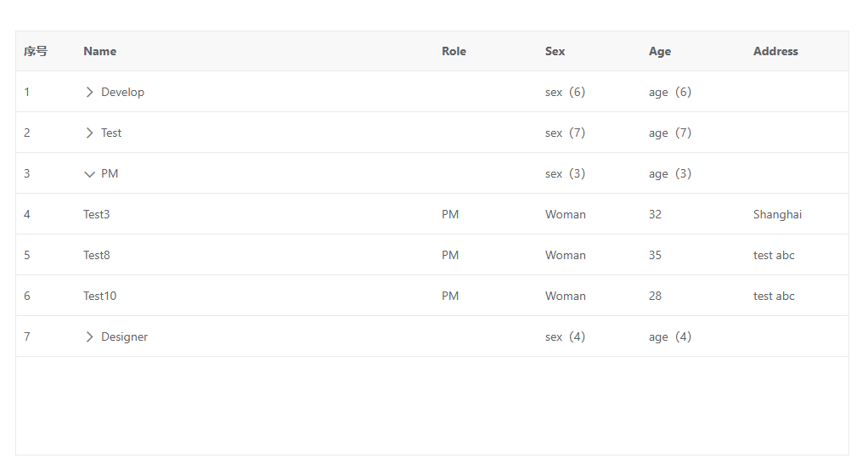Expand the Designer group chevron
The width and height of the screenshot is (868, 475).
coord(89,336)
